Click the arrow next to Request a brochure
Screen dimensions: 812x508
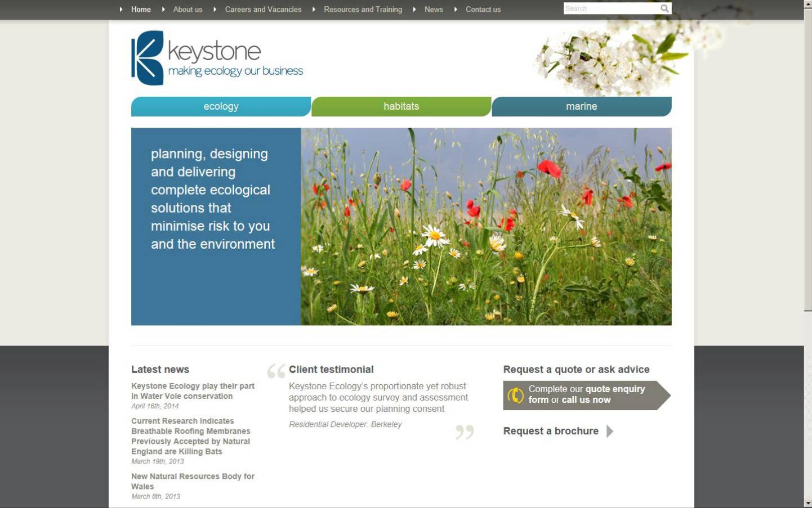coord(610,431)
